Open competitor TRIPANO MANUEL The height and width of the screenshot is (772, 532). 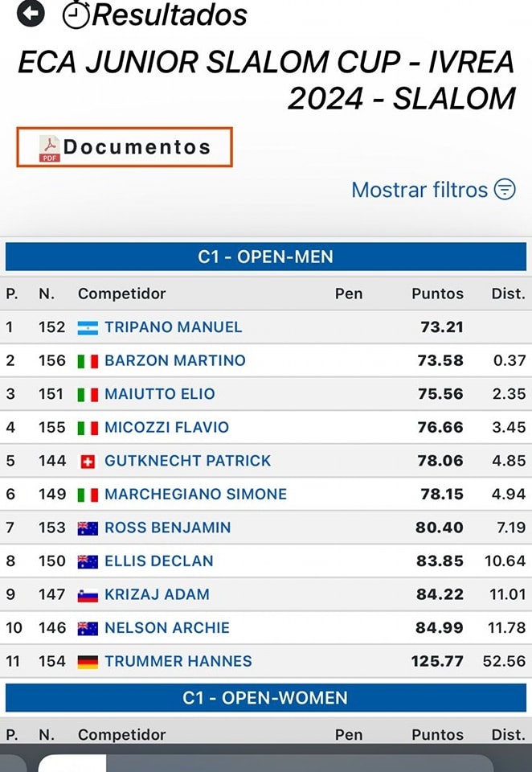tap(174, 327)
